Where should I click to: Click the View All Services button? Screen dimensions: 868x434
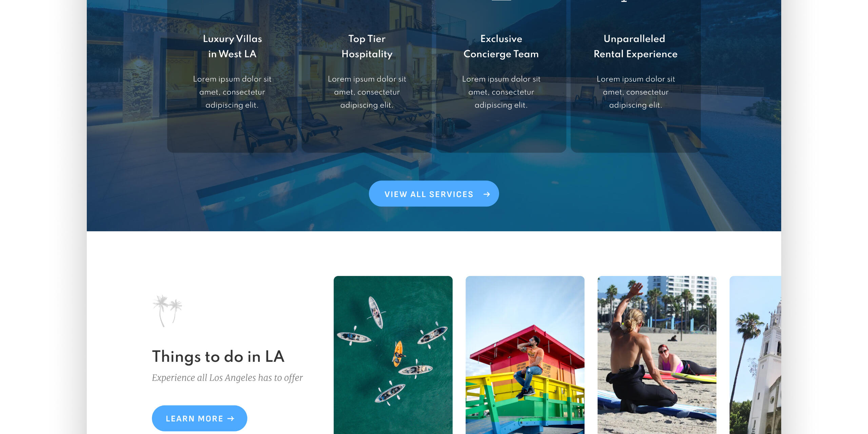[434, 194]
